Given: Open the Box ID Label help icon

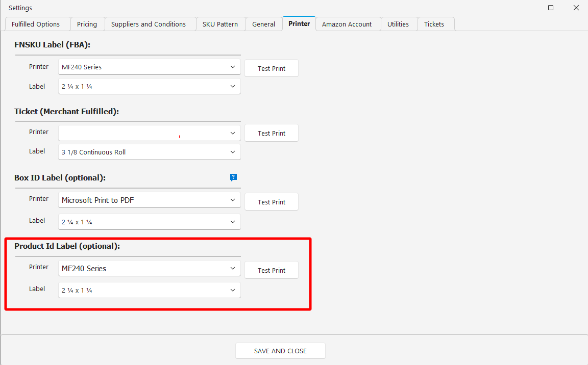Looking at the screenshot, I should [x=233, y=177].
